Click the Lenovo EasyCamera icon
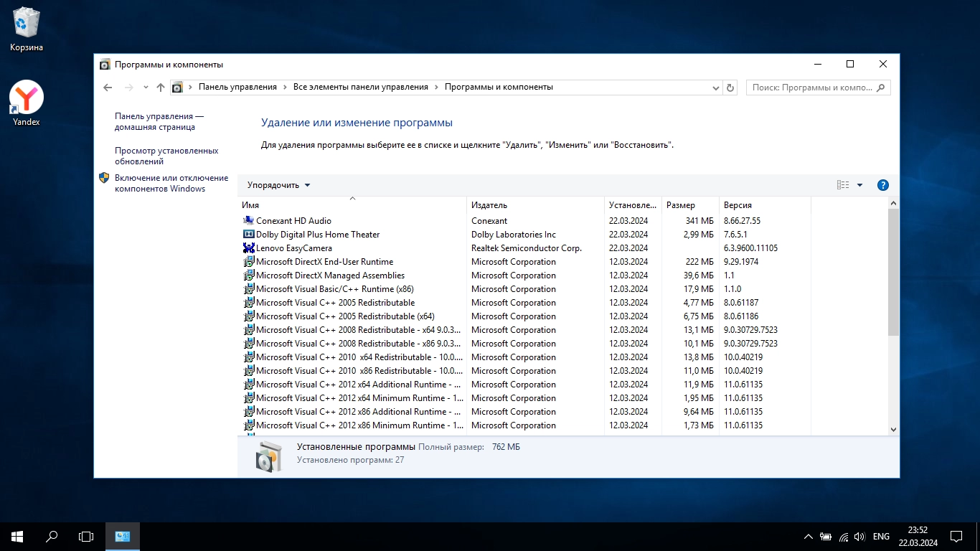This screenshot has width=980, height=551. pos(249,248)
